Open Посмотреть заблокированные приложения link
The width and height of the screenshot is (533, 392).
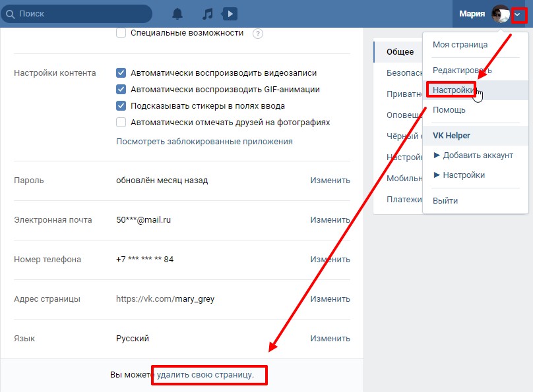click(204, 141)
